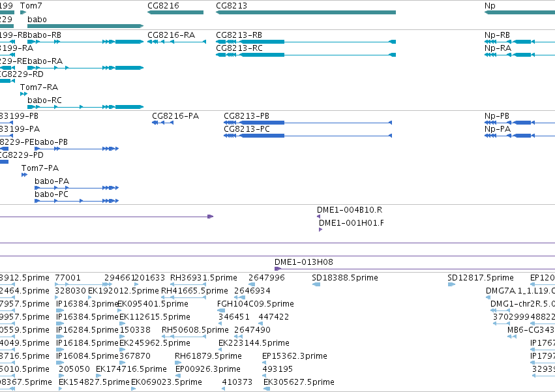Select EST EK095401.5prime

coord(119,310)
